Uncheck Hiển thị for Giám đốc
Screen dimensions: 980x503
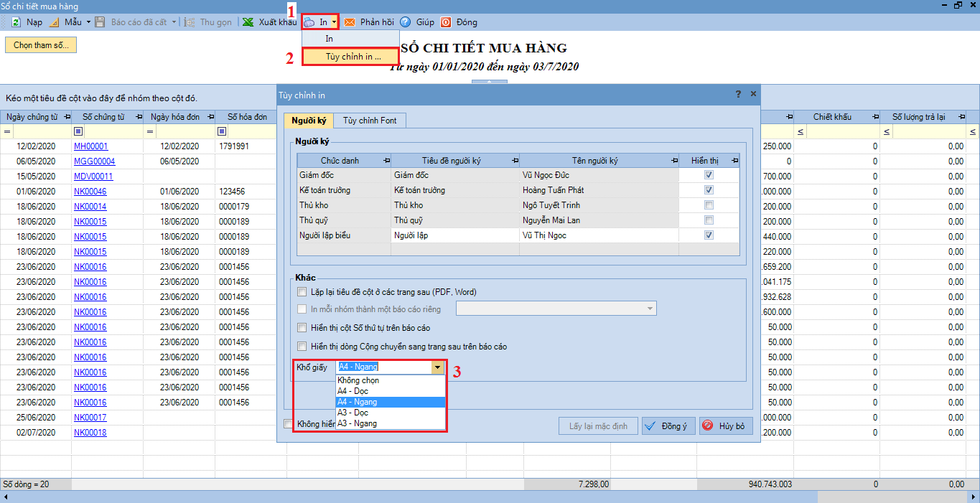(x=709, y=175)
